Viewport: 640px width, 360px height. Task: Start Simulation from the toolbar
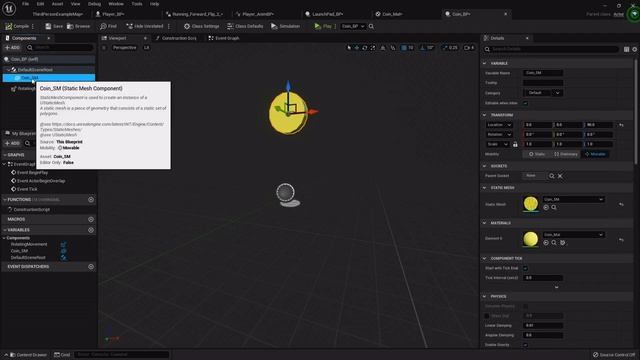click(285, 26)
